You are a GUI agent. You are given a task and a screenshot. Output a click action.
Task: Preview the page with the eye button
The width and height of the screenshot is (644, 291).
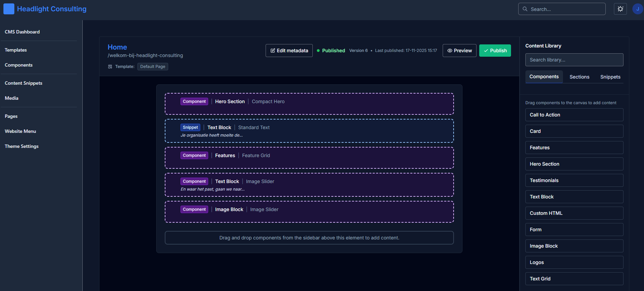pyautogui.click(x=459, y=51)
